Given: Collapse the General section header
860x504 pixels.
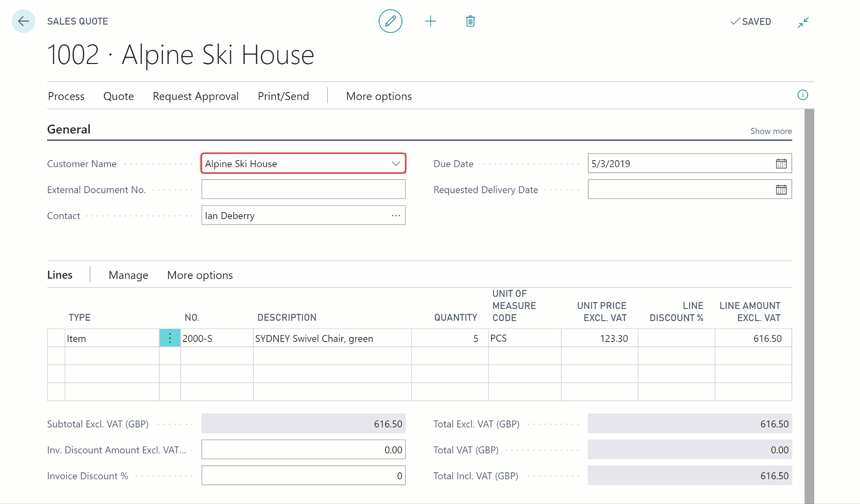Looking at the screenshot, I should pyautogui.click(x=69, y=129).
